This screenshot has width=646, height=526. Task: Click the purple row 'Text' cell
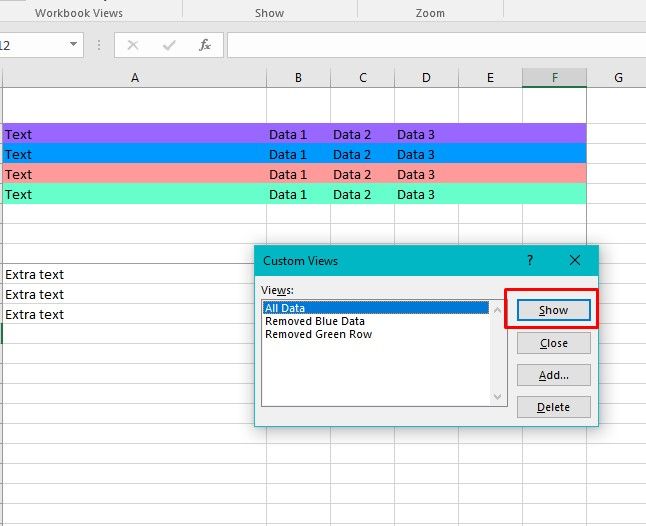[x=134, y=134]
